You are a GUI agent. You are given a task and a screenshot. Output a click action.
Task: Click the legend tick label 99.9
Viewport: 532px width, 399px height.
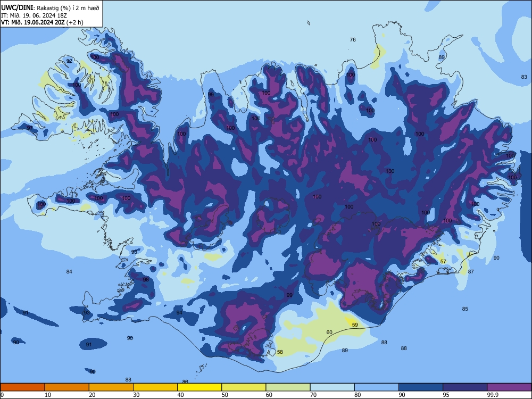[492, 395]
